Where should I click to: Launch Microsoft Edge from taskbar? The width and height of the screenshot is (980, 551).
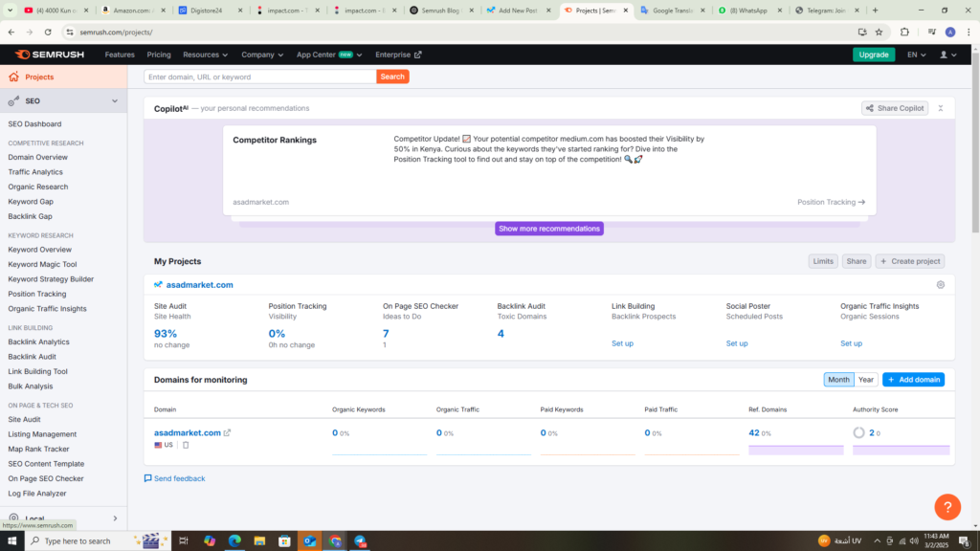click(234, 541)
